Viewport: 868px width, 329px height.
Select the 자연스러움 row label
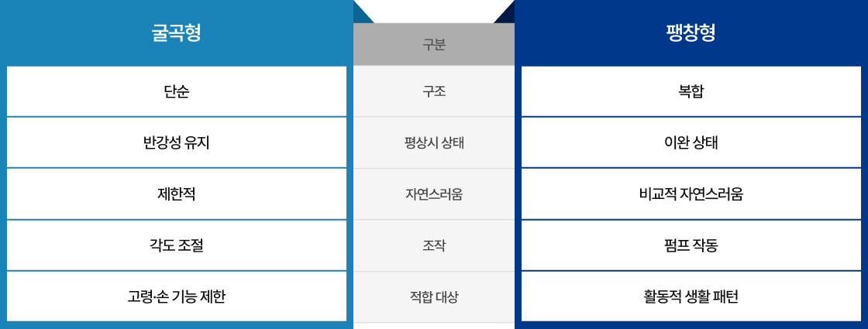pyautogui.click(x=434, y=194)
